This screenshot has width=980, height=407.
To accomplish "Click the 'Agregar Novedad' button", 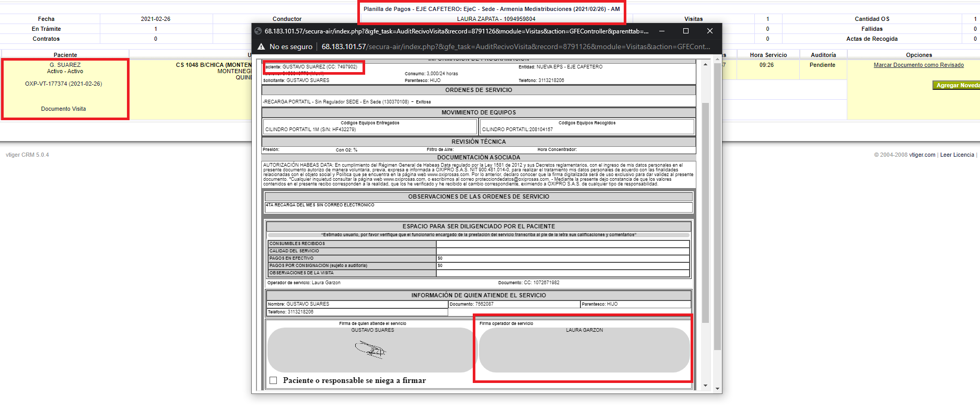I will pyautogui.click(x=956, y=85).
